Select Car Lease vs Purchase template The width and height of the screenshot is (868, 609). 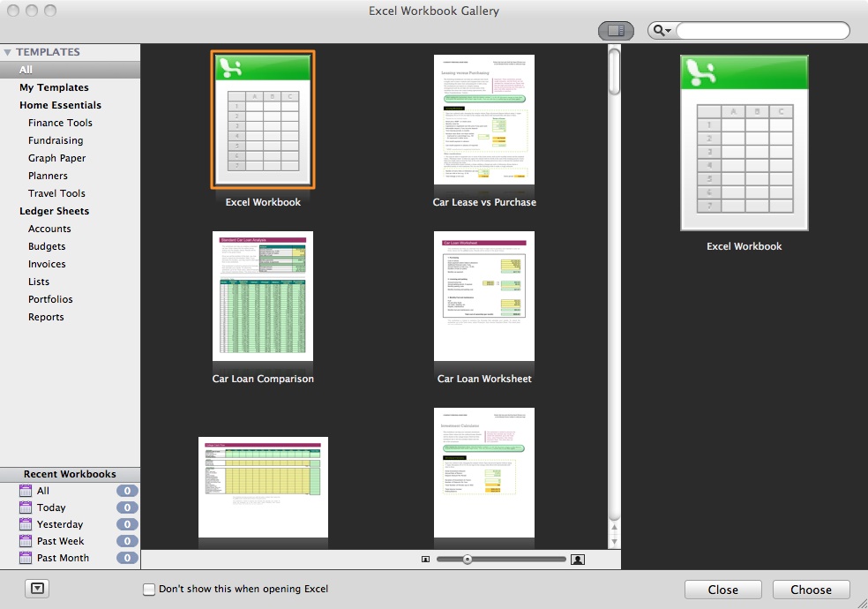(484, 119)
